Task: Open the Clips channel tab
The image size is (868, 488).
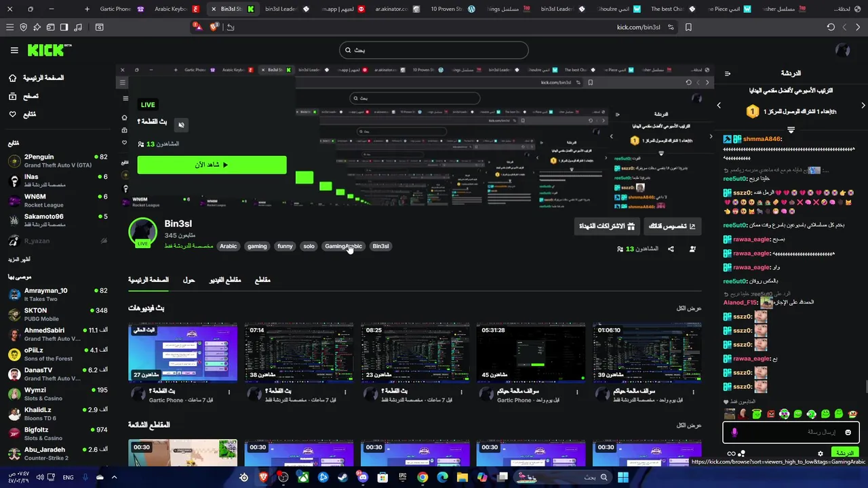Action: pos(262,280)
